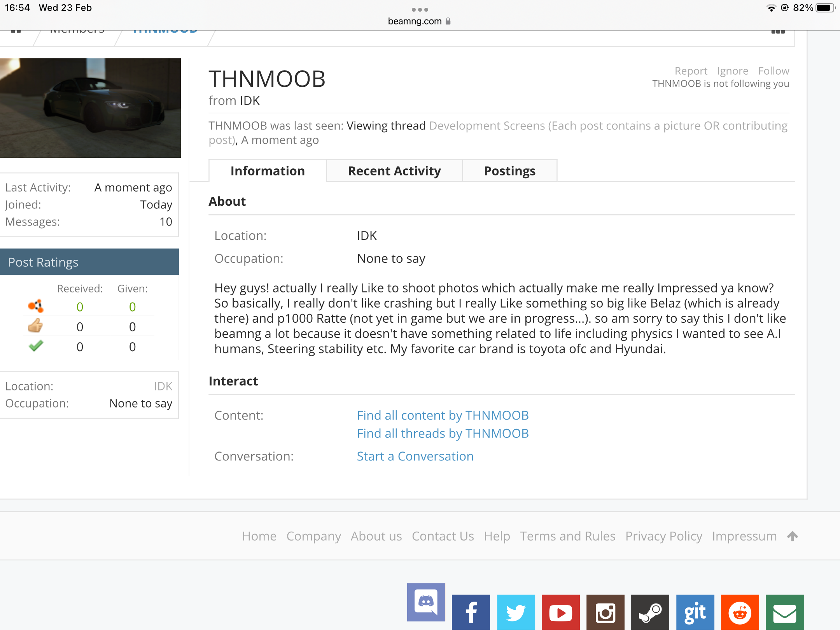Image resolution: width=840 pixels, height=630 pixels.
Task: Open the Steam social icon
Action: (650, 612)
